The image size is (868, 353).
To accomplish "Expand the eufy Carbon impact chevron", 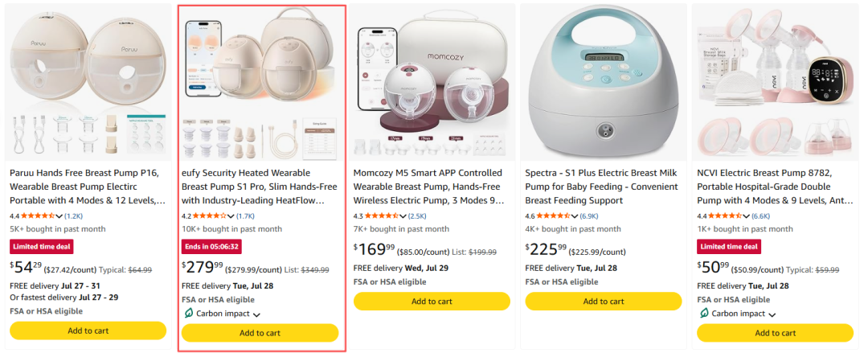I will point(256,314).
